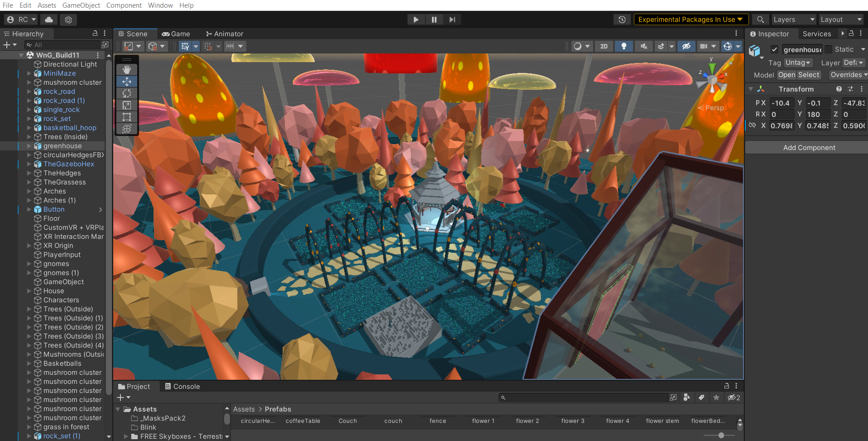Click the cloud services icon
This screenshot has width=868, height=441.
(49, 19)
